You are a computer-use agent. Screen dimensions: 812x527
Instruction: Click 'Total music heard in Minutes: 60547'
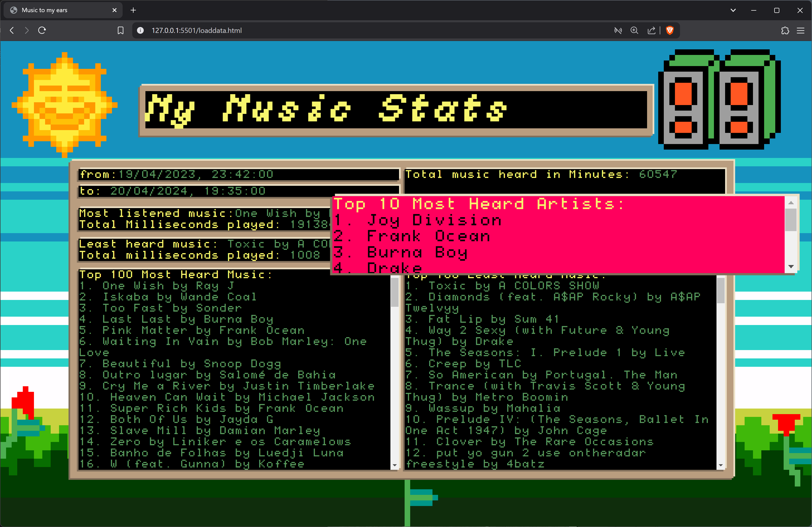tap(541, 175)
